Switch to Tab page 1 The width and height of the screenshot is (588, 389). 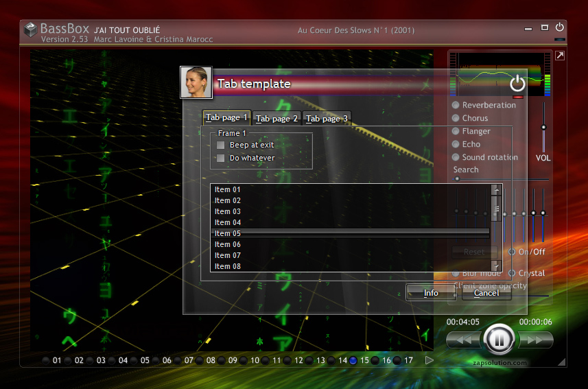pyautogui.click(x=226, y=118)
